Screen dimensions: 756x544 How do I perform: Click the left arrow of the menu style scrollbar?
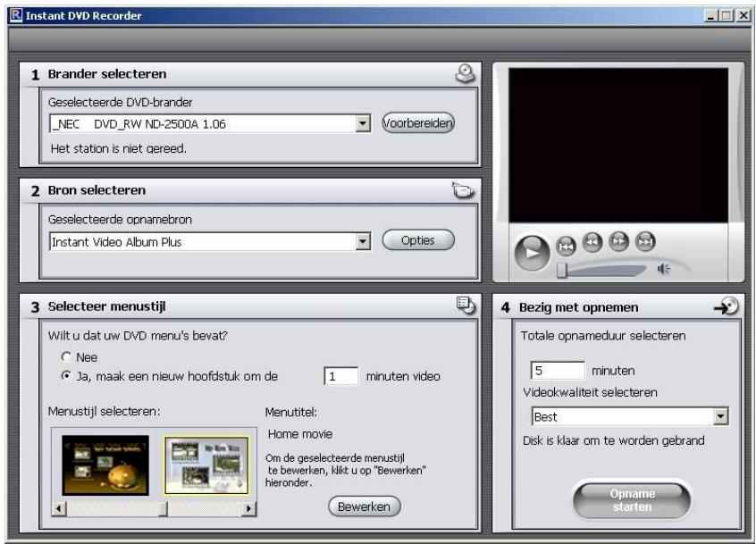click(x=59, y=508)
